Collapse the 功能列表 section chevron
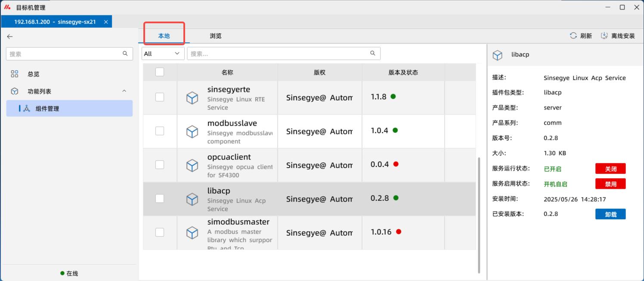The image size is (644, 281). (124, 91)
